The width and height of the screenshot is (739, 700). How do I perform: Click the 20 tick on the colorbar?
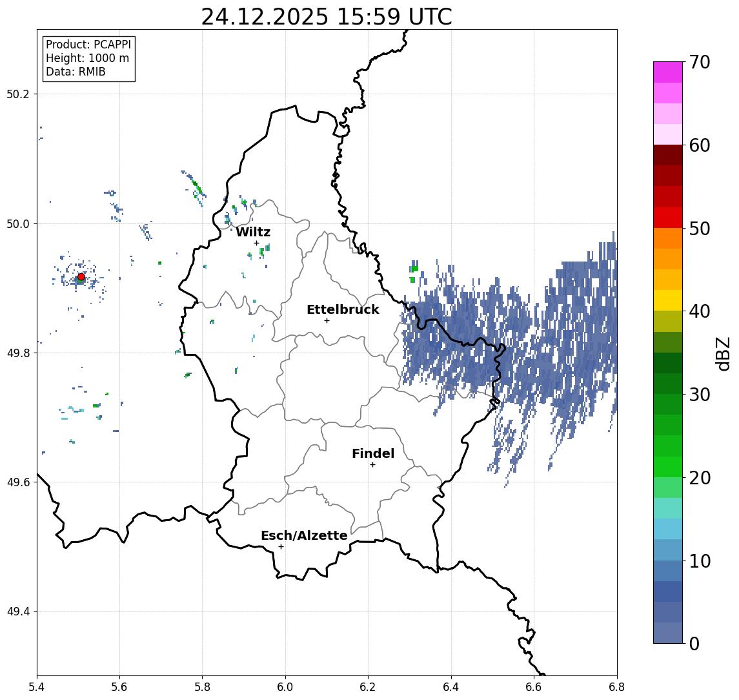(700, 477)
